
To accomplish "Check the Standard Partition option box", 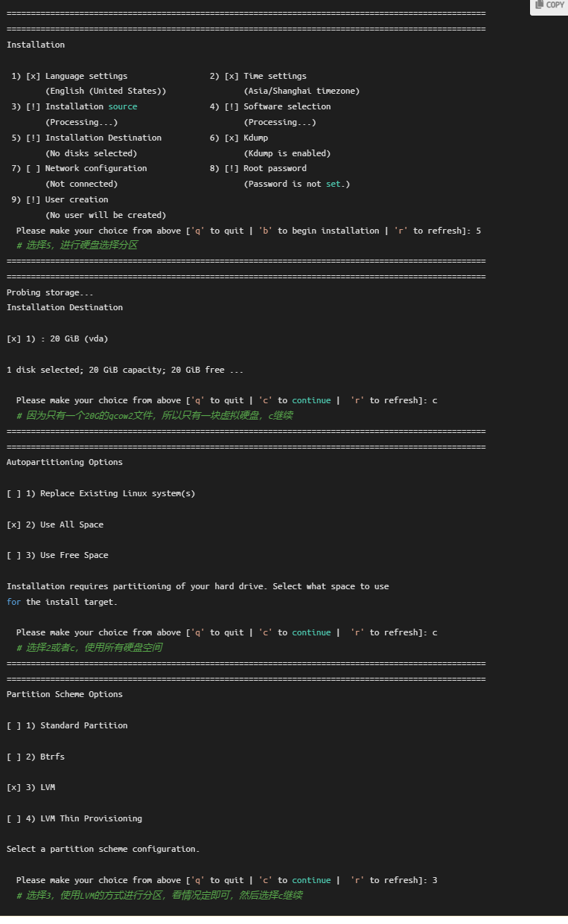I will coord(14,725).
